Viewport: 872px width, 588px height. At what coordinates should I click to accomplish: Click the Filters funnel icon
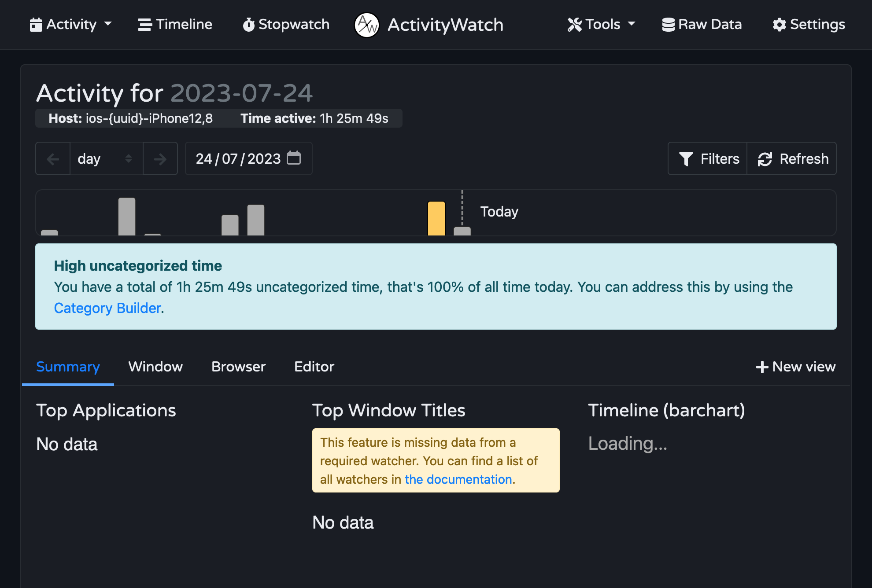coord(686,158)
